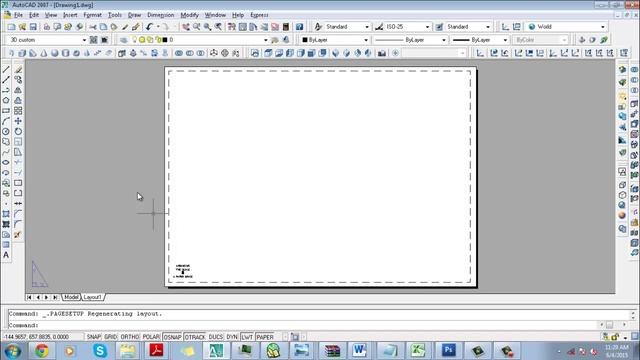Screen dimensions: 640x360
Task: Switch to the Model tab
Action: (x=71, y=297)
